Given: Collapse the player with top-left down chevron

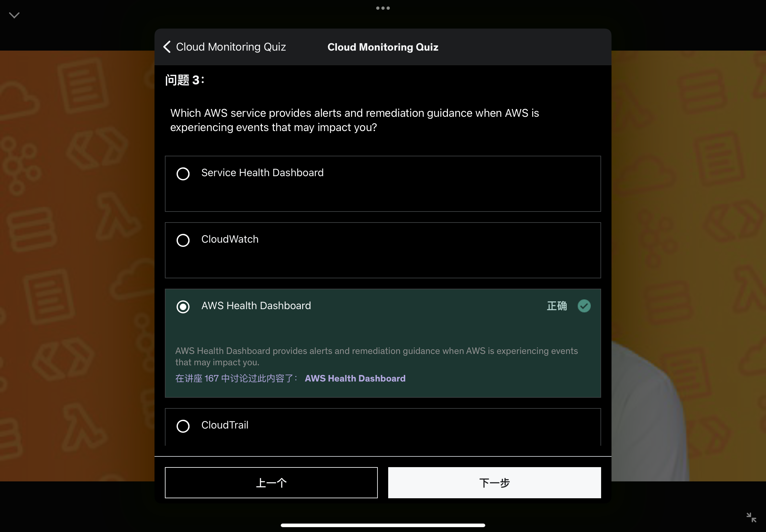Looking at the screenshot, I should [x=14, y=15].
